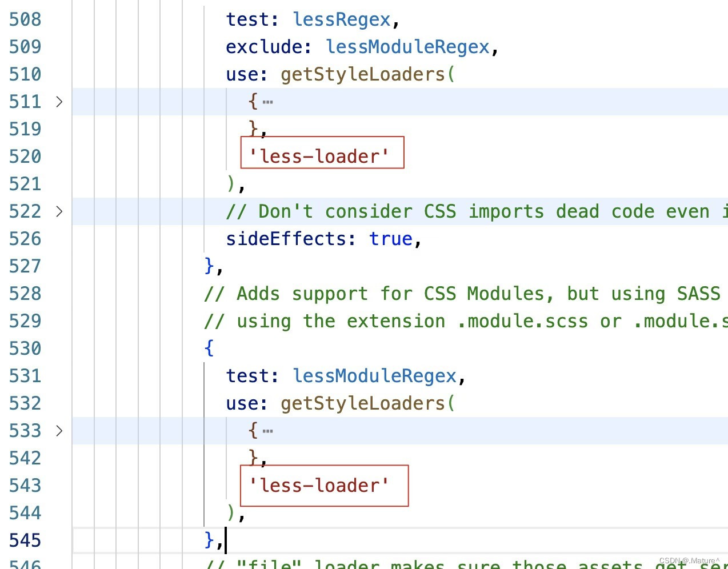Expand the folded code region at line 533
Viewport: 728px width, 569px height.
pos(59,431)
